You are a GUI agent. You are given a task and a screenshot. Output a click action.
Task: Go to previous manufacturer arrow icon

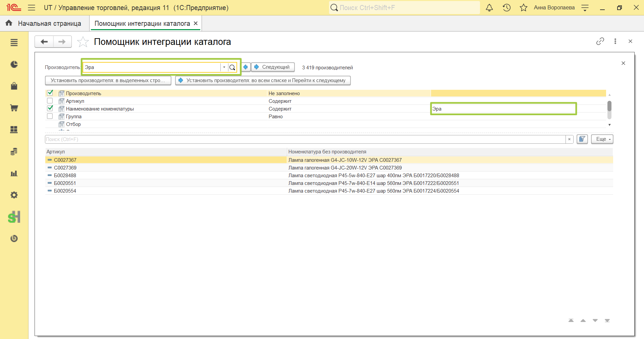click(x=246, y=67)
